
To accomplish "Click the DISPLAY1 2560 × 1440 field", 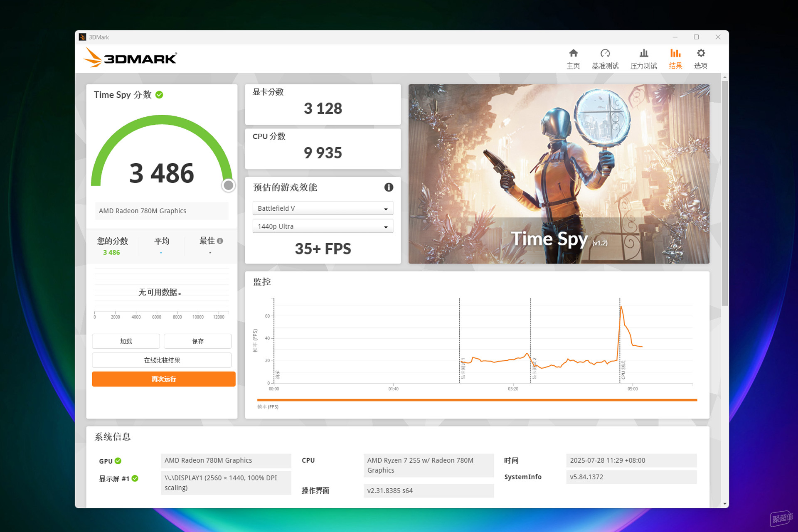I will [226, 483].
